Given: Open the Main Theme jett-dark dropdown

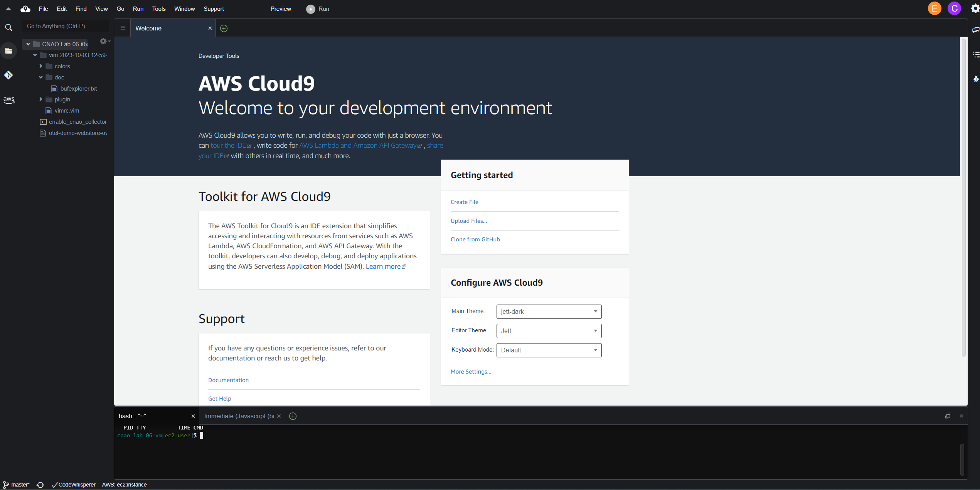Looking at the screenshot, I should pos(549,312).
